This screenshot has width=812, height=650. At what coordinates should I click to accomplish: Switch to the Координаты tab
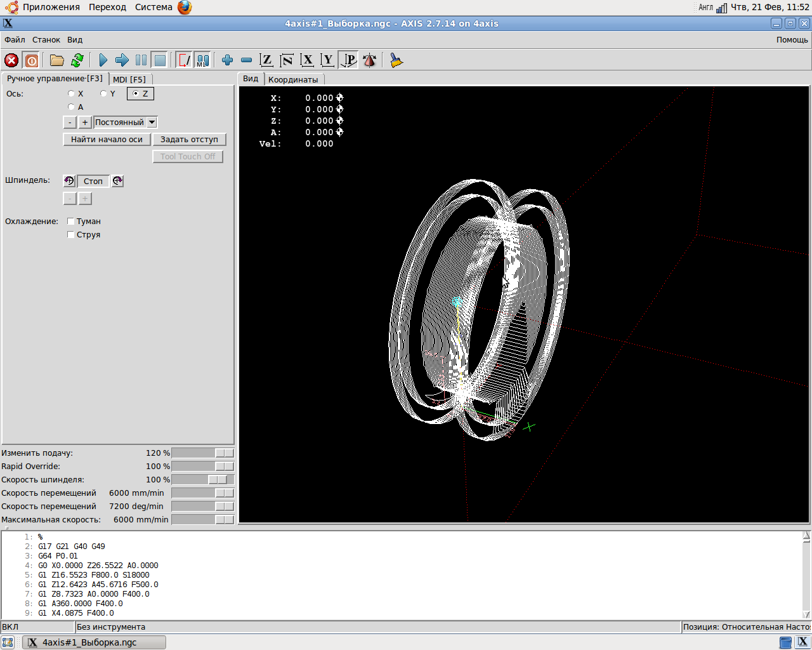coord(293,79)
